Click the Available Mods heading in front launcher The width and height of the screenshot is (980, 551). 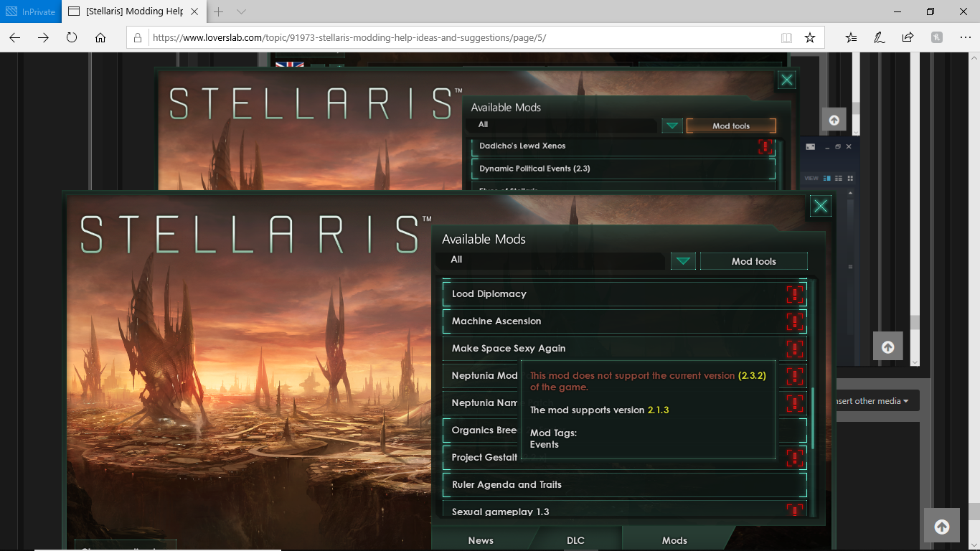click(484, 240)
